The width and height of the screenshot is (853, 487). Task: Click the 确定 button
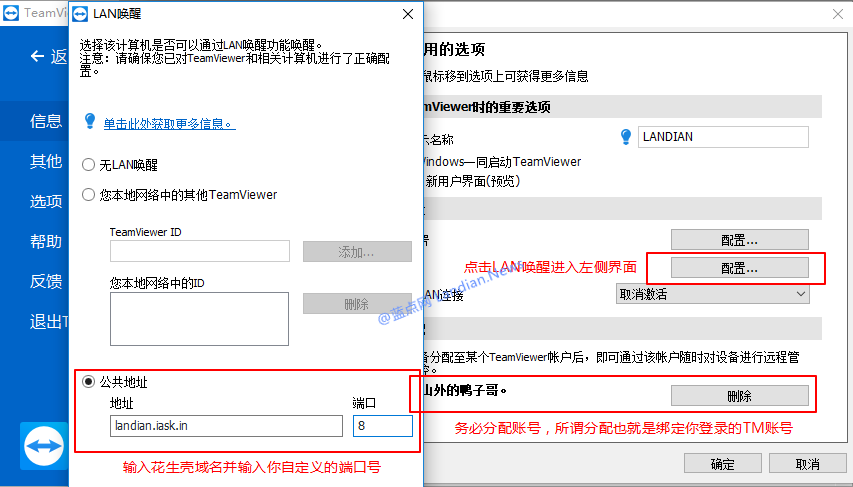click(722, 464)
